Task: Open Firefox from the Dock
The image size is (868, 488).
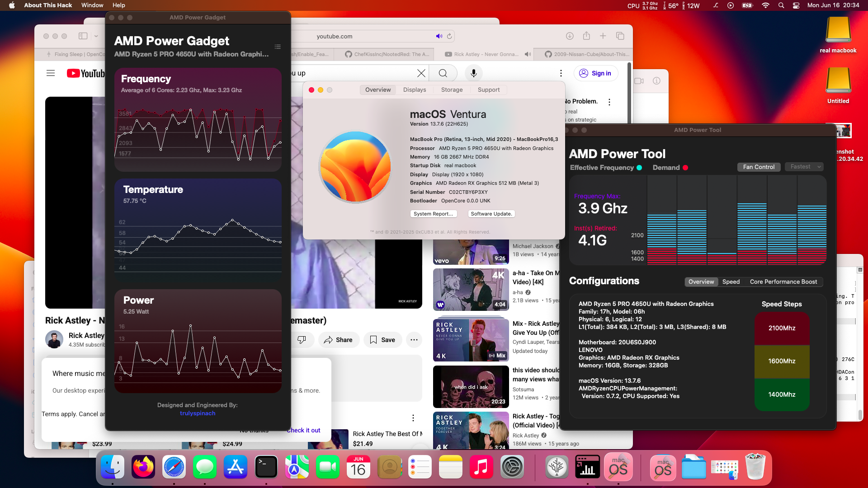Action: 143,467
